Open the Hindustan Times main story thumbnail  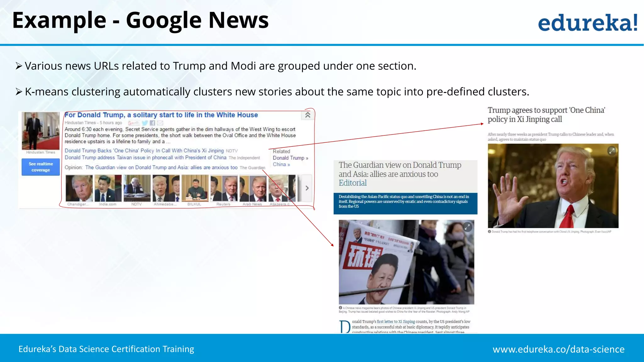coord(41,131)
